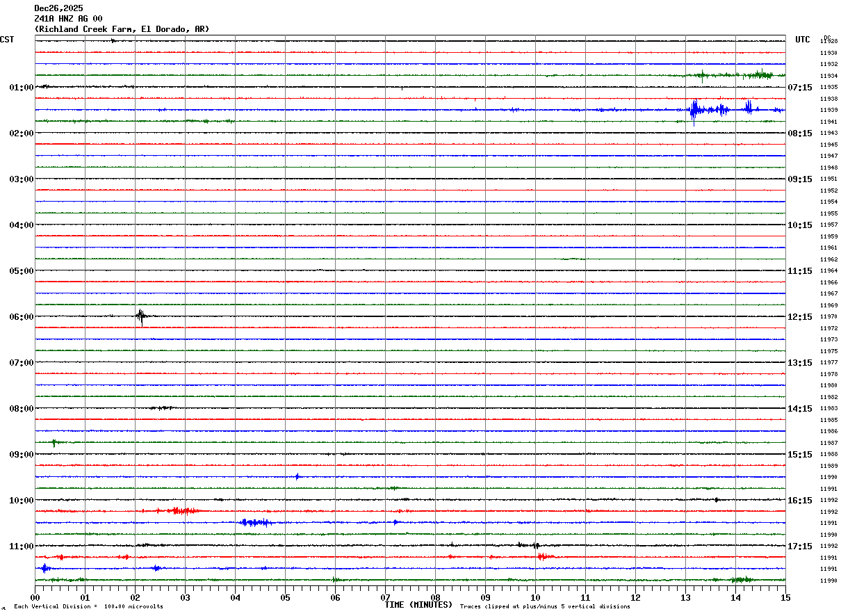Click the Dec26,2025 date header
The width and height of the screenshot is (841, 616).
click(58, 8)
